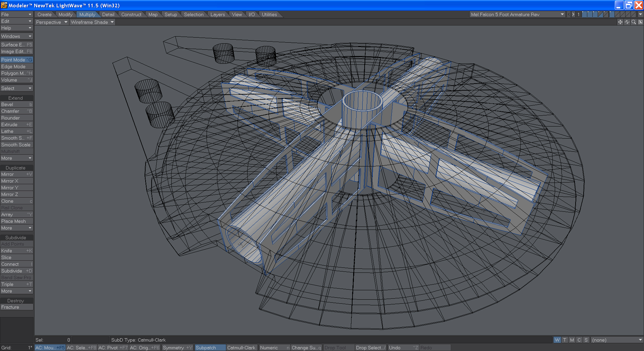
Task: Select layer 10 in the layer bank
Action: (633, 14)
